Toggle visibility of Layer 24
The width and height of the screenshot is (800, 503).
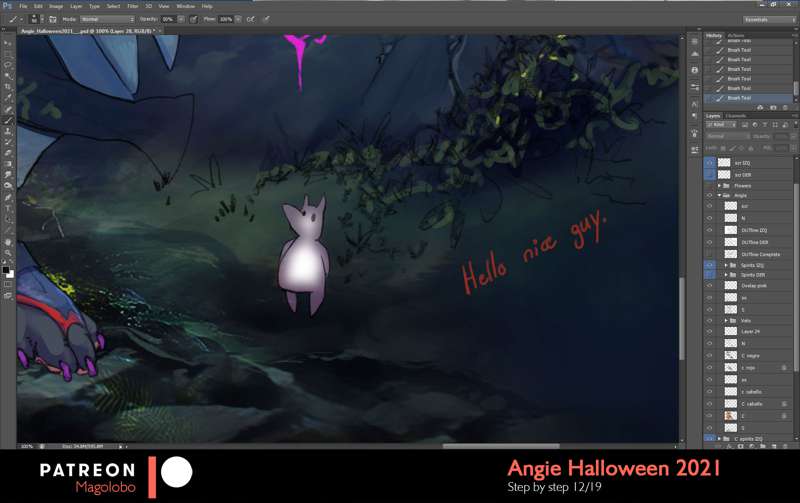(710, 332)
